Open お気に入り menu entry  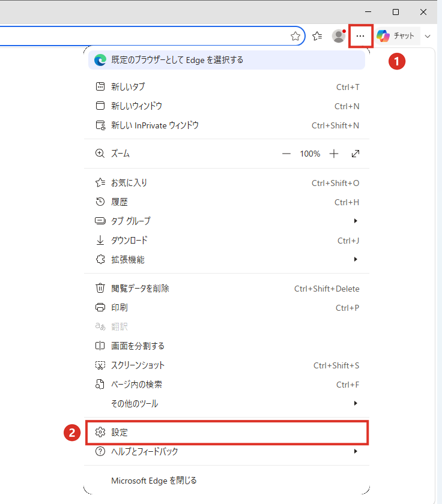coord(227,183)
